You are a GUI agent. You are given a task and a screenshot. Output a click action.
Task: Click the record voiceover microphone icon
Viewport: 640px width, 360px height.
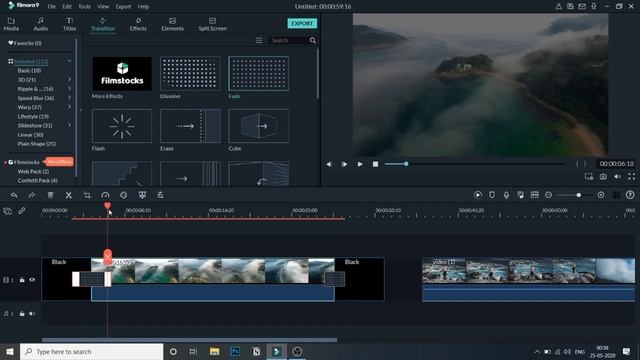(x=506, y=195)
